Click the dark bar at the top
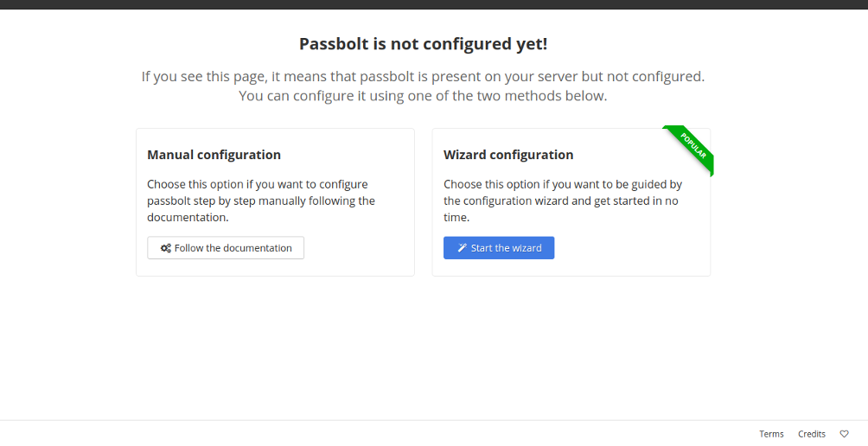The width and height of the screenshot is (868, 446). pyautogui.click(x=434, y=4)
